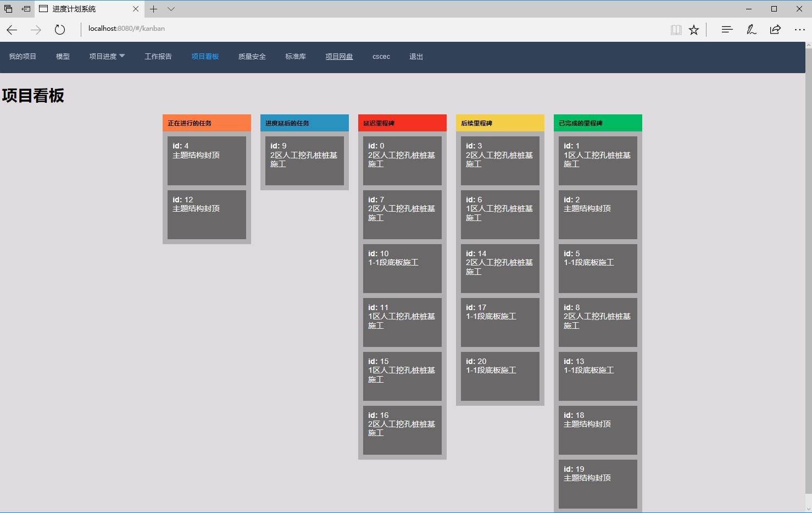Click 延迟里程碑 red column header
812x513 pixels.
[402, 123]
